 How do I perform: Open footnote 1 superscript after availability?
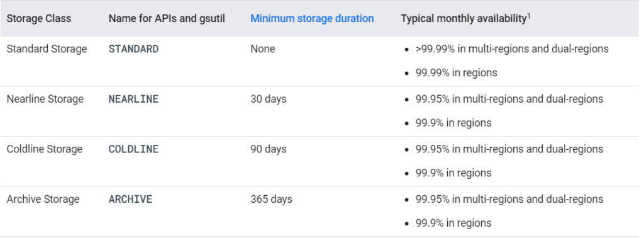(528, 16)
